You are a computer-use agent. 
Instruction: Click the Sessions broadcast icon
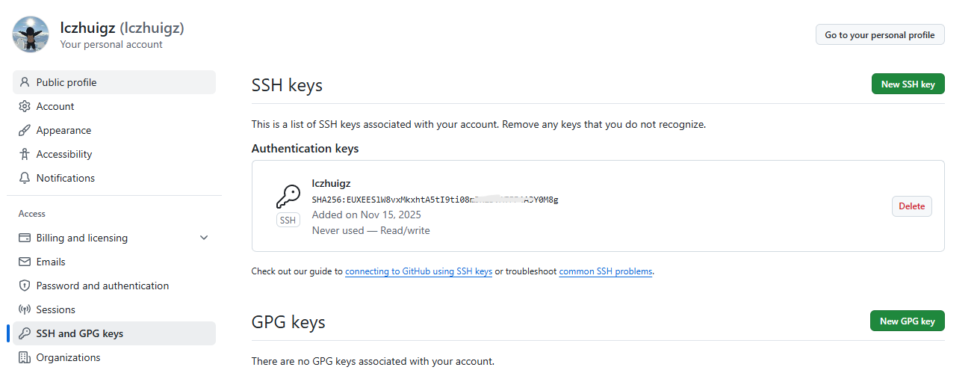click(x=25, y=309)
